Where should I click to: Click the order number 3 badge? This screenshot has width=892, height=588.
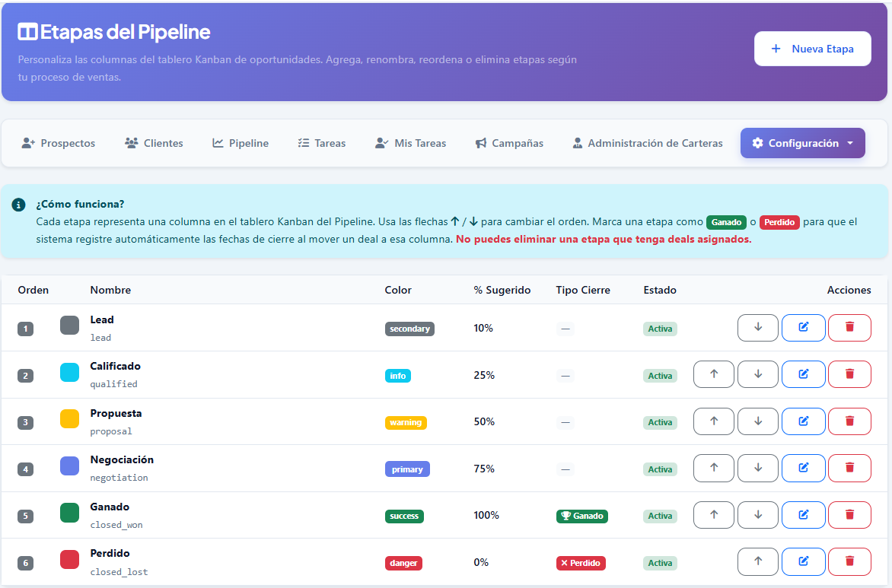pos(26,422)
